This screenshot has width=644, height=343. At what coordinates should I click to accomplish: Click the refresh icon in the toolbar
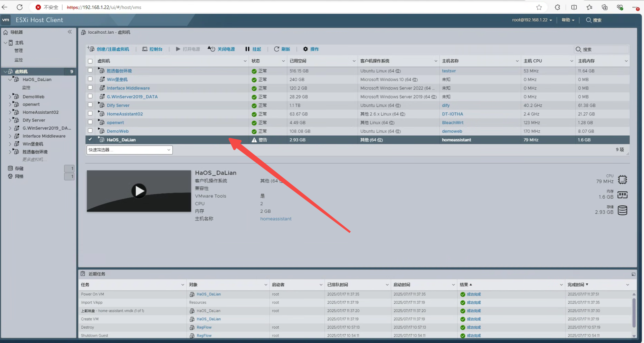[x=276, y=49]
